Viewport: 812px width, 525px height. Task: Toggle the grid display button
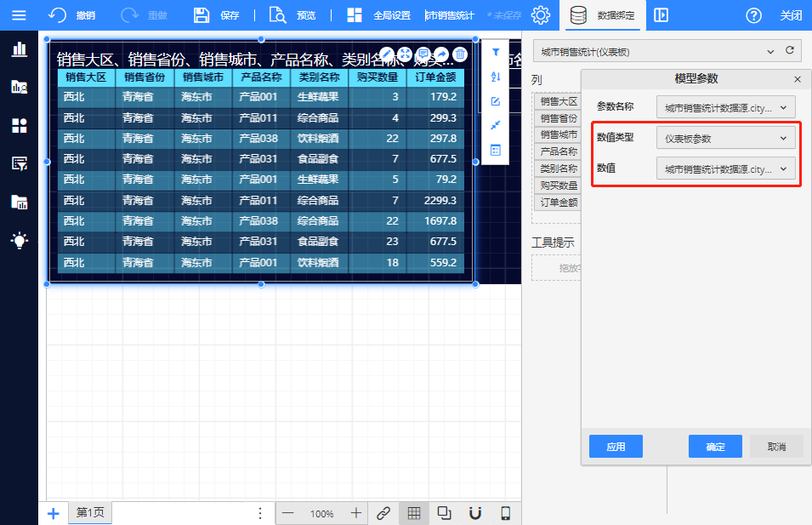413,513
